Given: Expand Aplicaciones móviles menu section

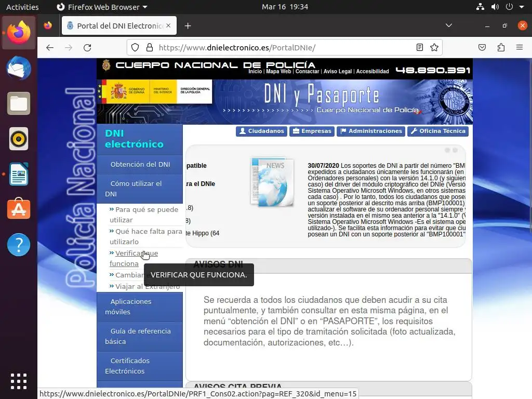Looking at the screenshot, I should point(140,307).
